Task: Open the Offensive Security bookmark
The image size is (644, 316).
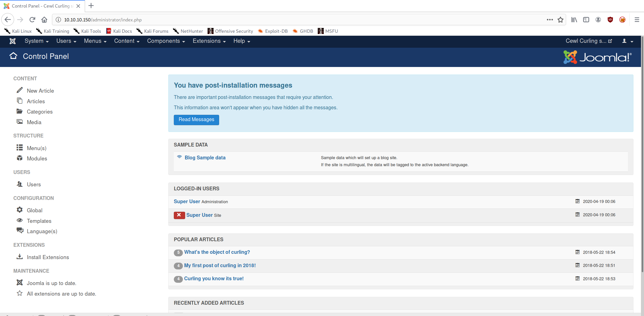Action: (x=230, y=31)
